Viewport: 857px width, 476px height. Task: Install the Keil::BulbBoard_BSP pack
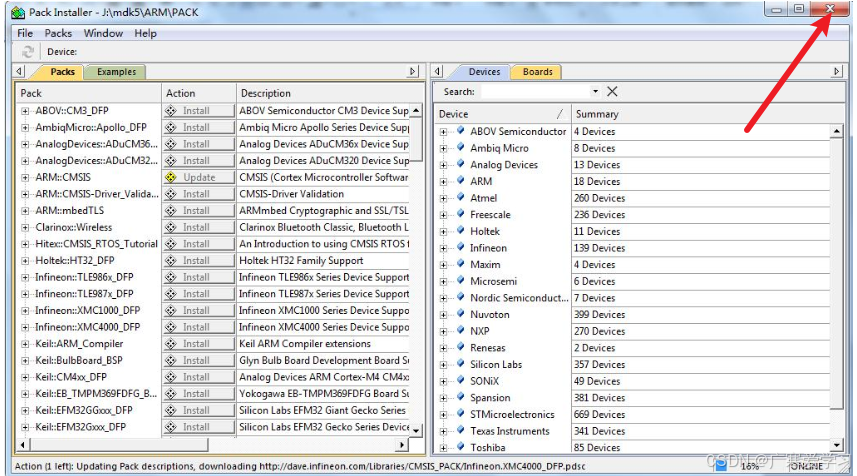[198, 360]
